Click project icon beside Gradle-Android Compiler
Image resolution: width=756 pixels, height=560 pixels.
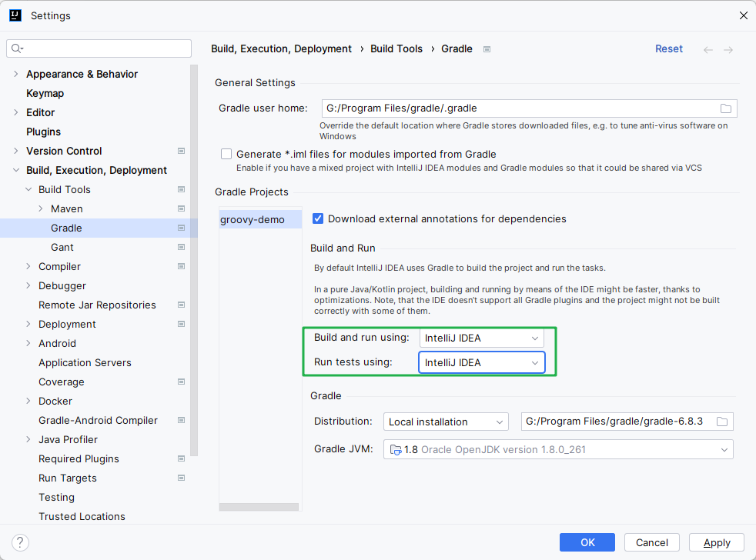[x=181, y=420]
